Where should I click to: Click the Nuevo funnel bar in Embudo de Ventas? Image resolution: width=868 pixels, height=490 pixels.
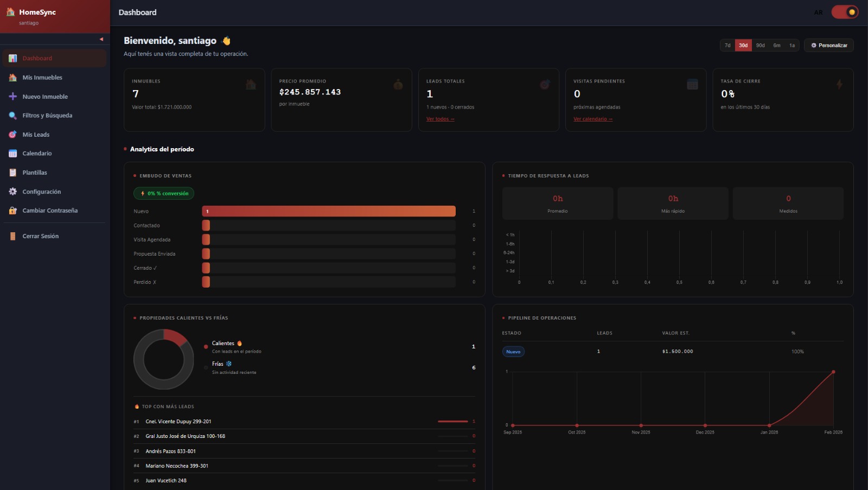pos(330,211)
